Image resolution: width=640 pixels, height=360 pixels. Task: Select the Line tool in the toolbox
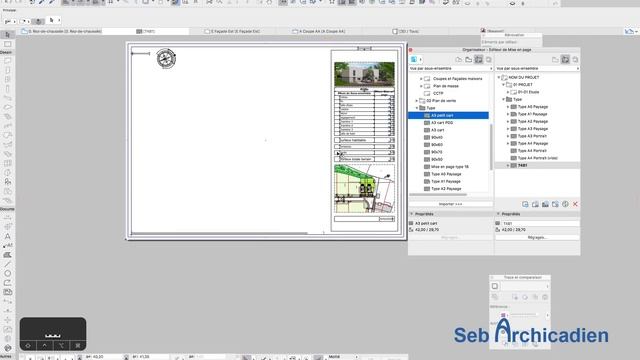point(7,264)
